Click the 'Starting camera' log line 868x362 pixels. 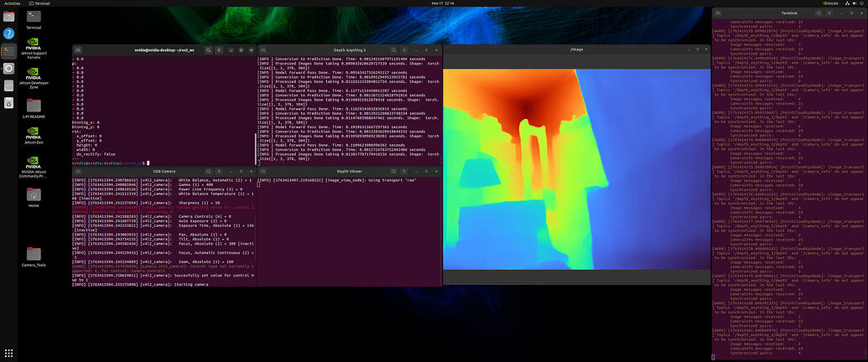point(140,284)
